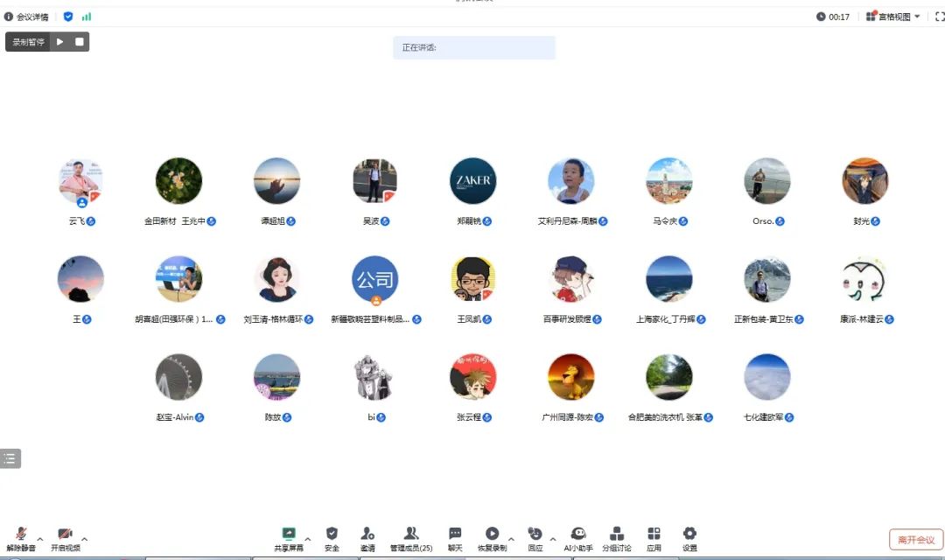The height and width of the screenshot is (560, 945).
Task: Click participant name 王凤凯
Action: (469, 319)
